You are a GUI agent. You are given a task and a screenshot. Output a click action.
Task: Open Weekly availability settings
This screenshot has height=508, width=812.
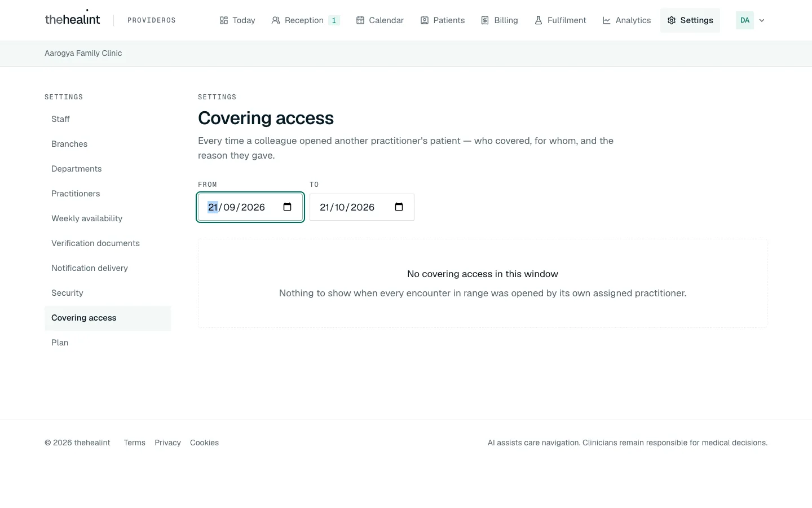[108, 218]
